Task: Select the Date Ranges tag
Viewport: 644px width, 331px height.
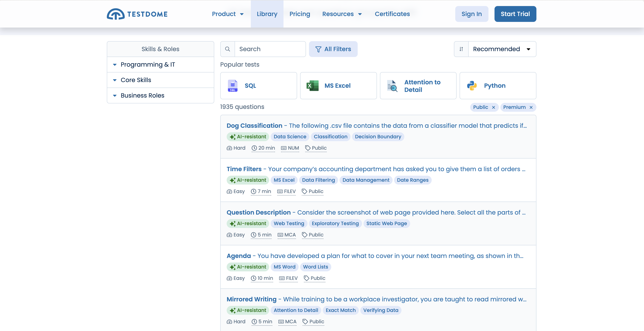Action: pyautogui.click(x=412, y=180)
